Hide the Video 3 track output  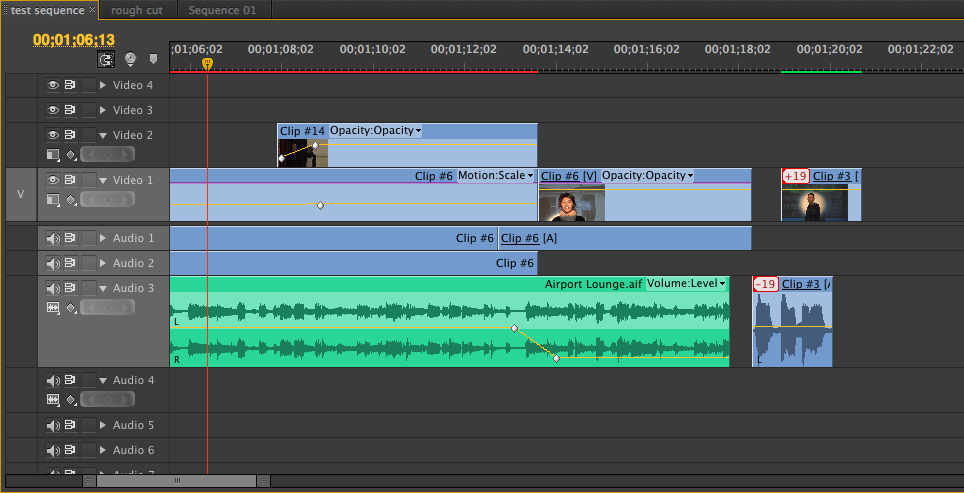(x=53, y=110)
